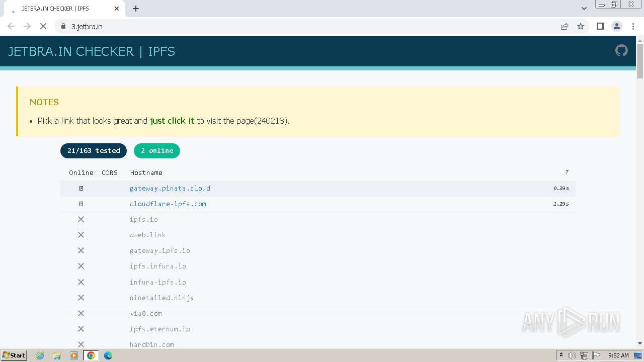Click the scrollbar down arrow
Screen dimensions: 644x362
click(x=640, y=343)
